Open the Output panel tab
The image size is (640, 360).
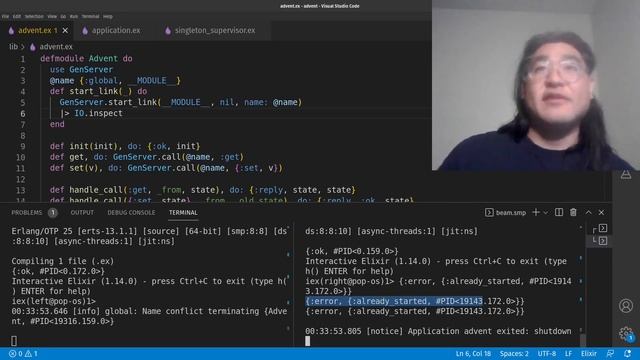(x=82, y=213)
